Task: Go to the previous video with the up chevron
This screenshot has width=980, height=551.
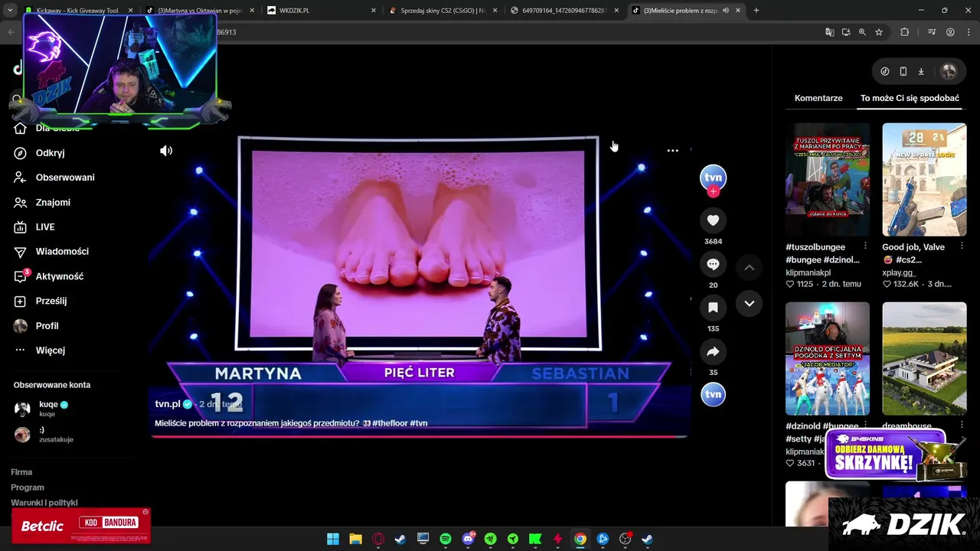Action: point(750,267)
